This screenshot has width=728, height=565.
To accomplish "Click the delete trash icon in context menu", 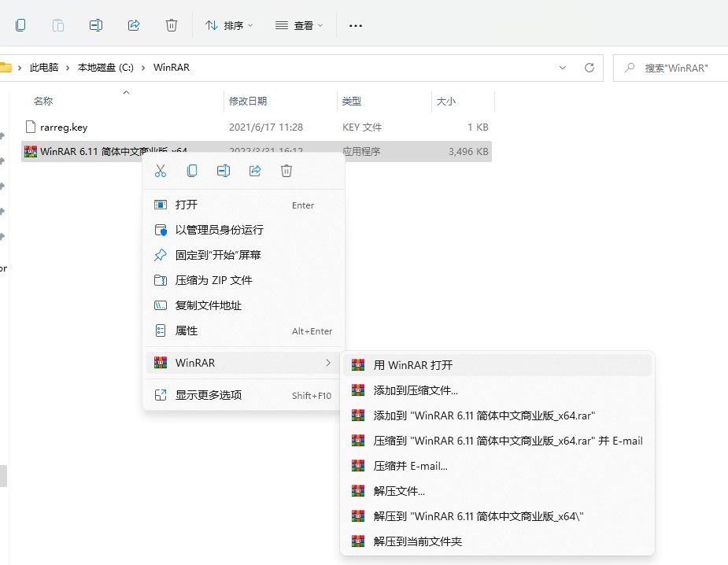I will [286, 171].
